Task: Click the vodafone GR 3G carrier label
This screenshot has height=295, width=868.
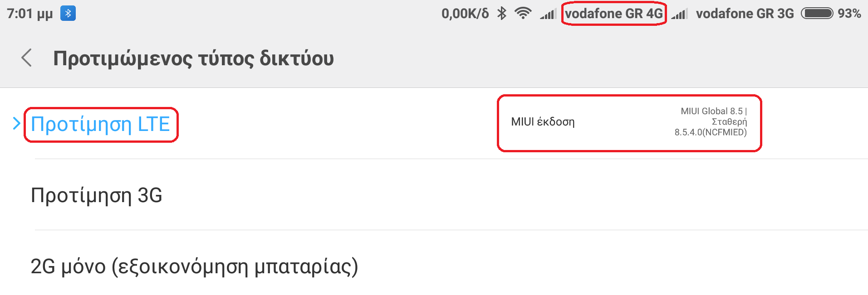Action: pos(745,14)
